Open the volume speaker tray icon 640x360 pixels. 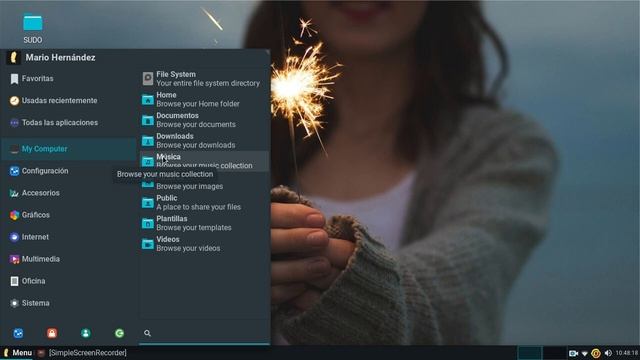[x=608, y=353]
